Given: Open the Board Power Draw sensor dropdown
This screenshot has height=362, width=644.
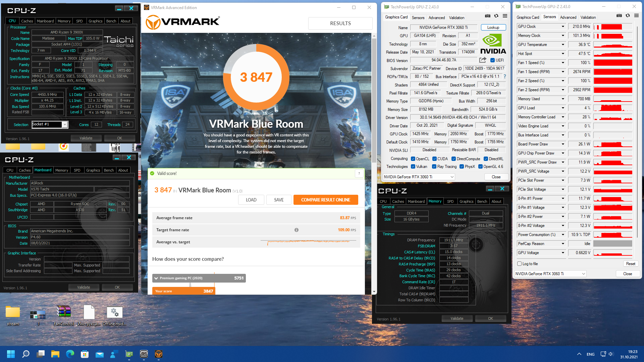Looking at the screenshot, I should 563,144.
